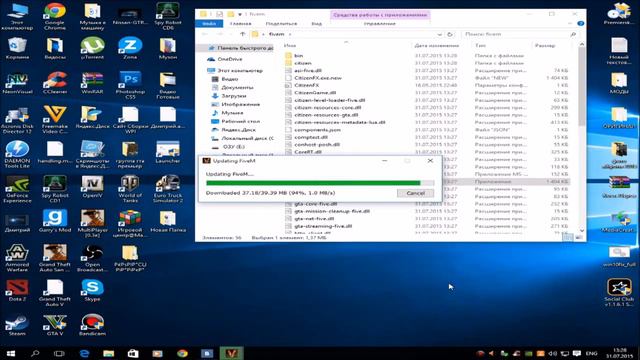
Task: Select file gta-net-five.dll
Action: click(313, 219)
